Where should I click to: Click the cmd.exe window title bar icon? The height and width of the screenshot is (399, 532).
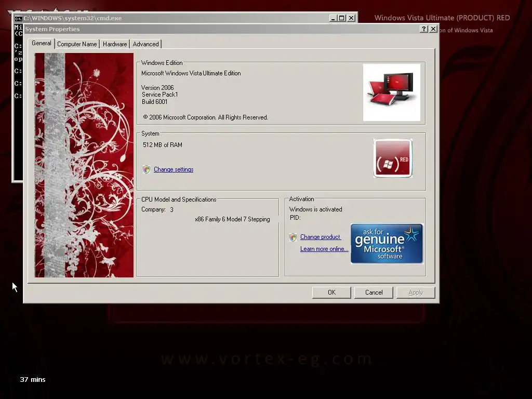pyautogui.click(x=18, y=18)
